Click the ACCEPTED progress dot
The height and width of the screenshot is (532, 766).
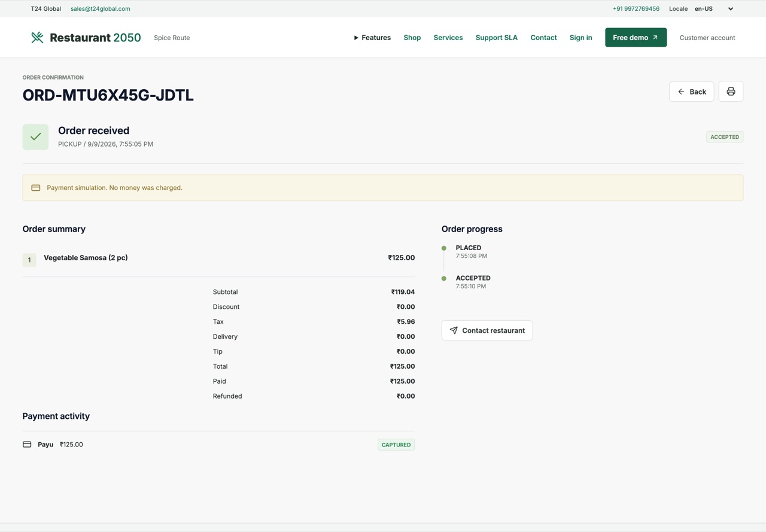[x=444, y=278]
